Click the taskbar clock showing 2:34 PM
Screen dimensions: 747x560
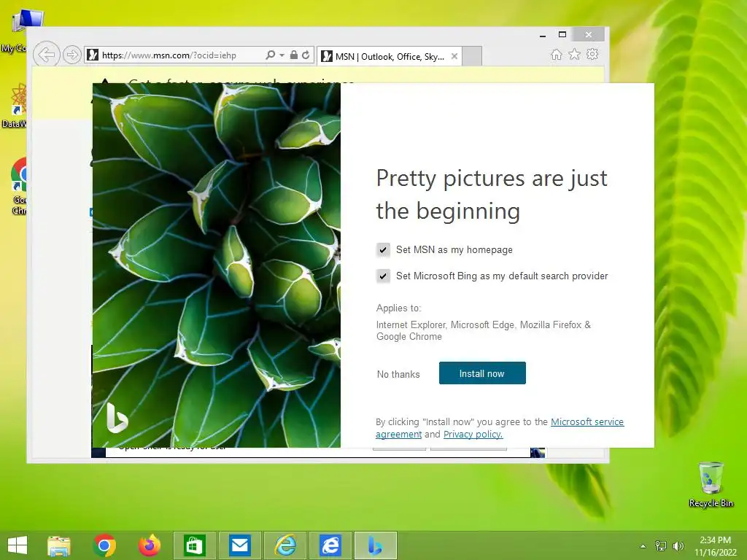click(x=715, y=546)
